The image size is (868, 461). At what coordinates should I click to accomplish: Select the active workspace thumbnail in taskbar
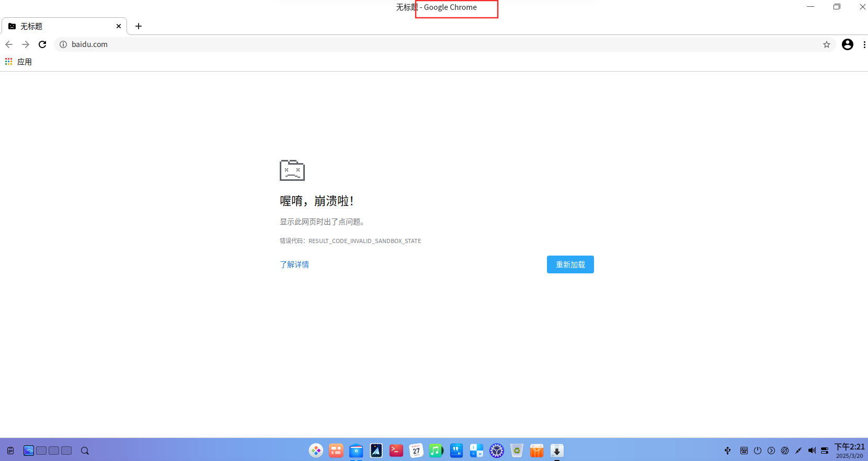(29, 451)
